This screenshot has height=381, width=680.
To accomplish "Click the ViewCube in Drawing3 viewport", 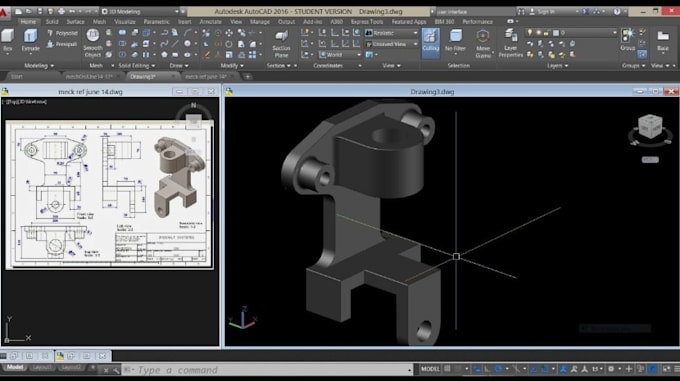I will [x=650, y=127].
